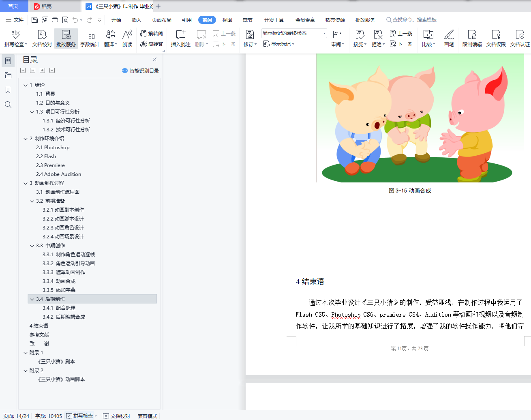Viewport: 531px width, 420px height.
Task: Open 限制编辑 restrict editing
Action: (472, 39)
